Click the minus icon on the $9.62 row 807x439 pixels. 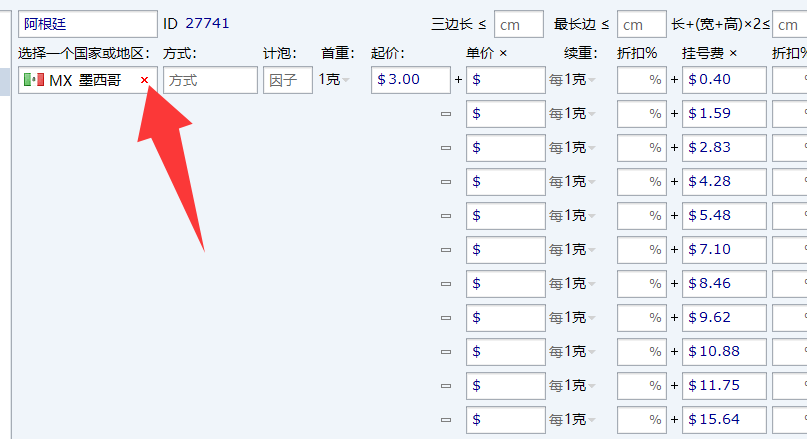pyautogui.click(x=446, y=318)
